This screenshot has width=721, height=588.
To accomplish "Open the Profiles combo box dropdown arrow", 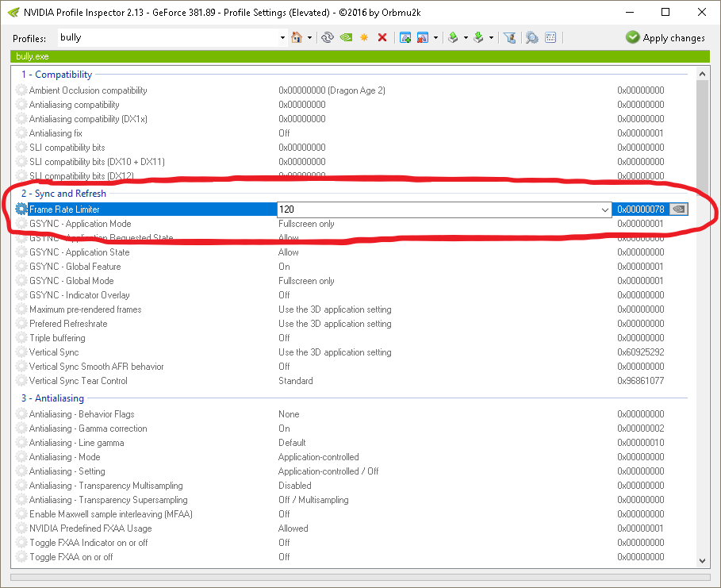I will (x=282, y=38).
